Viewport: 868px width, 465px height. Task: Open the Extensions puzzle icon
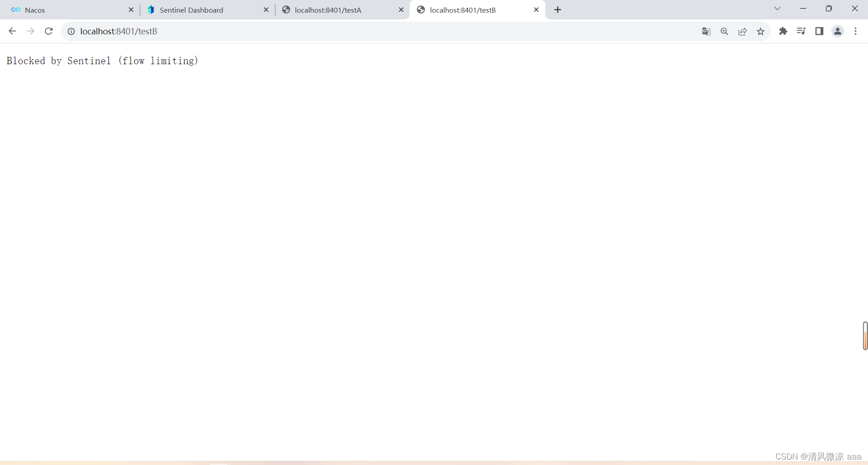click(x=783, y=31)
